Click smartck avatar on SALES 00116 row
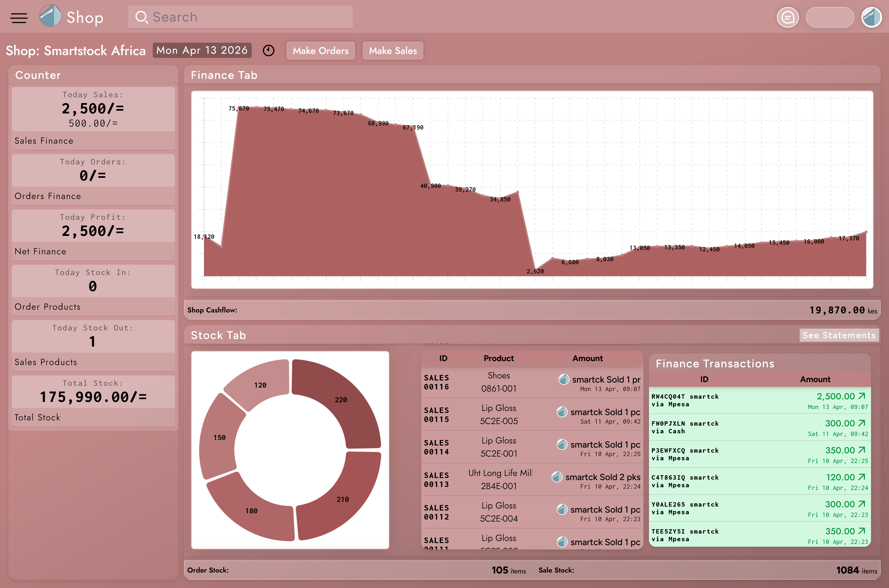 click(564, 379)
